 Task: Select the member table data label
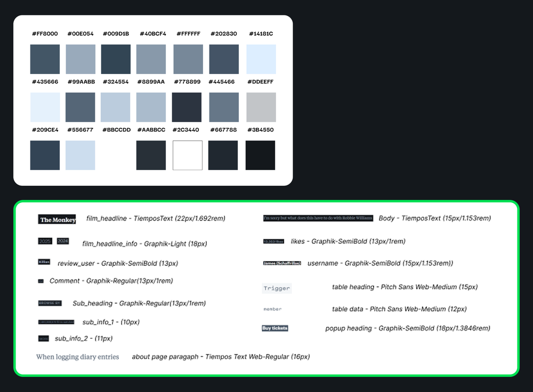coord(273,308)
